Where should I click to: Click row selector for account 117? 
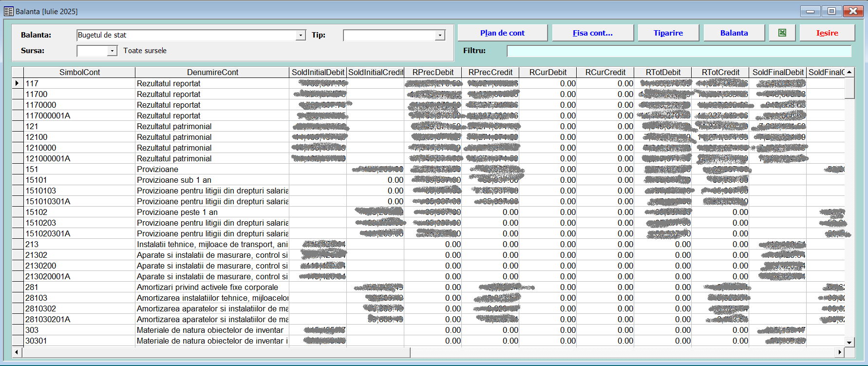pyautogui.click(x=18, y=83)
